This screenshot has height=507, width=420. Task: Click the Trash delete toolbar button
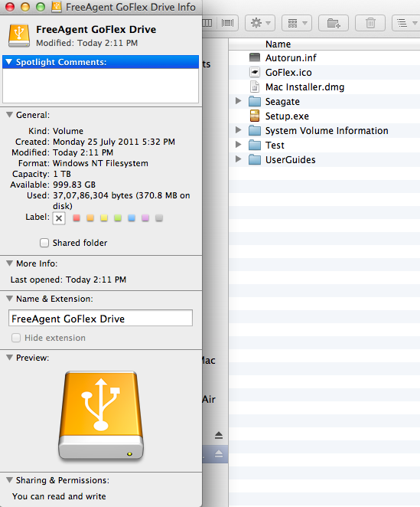click(x=370, y=23)
